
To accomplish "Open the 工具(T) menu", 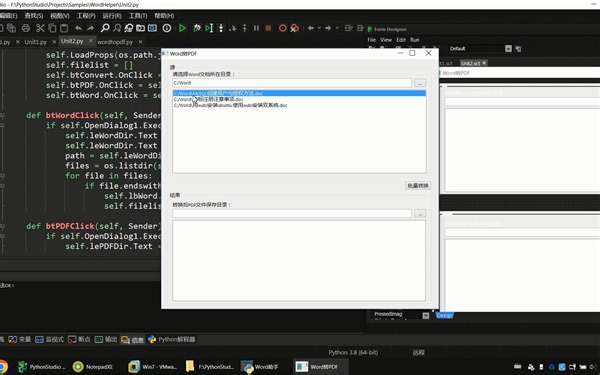I will click(138, 16).
